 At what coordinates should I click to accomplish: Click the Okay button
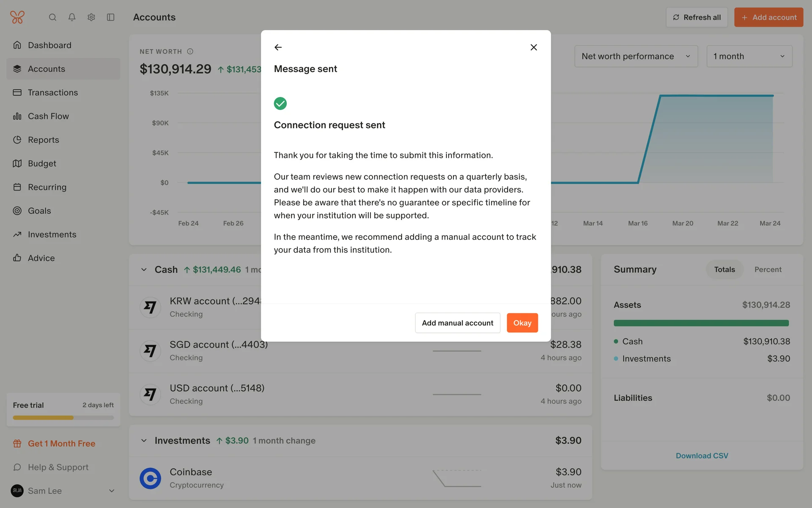pos(522,323)
